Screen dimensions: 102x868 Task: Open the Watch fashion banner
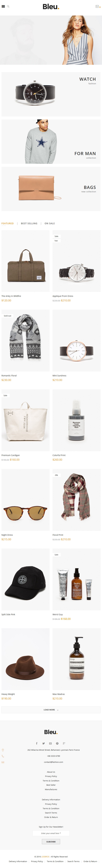(51, 94)
